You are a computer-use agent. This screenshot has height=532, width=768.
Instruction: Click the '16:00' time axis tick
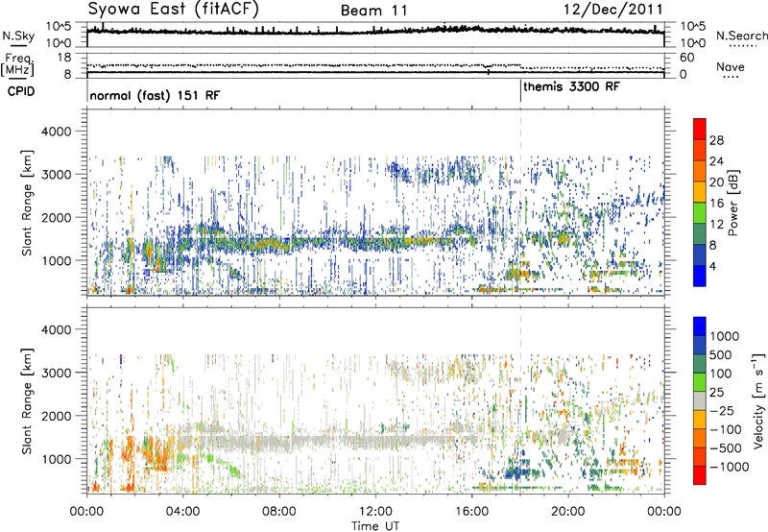(471, 512)
